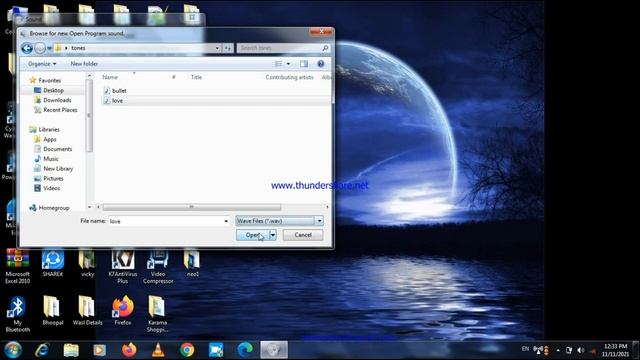
Task: Click the tones folder in the address bar
Action: click(x=78, y=48)
